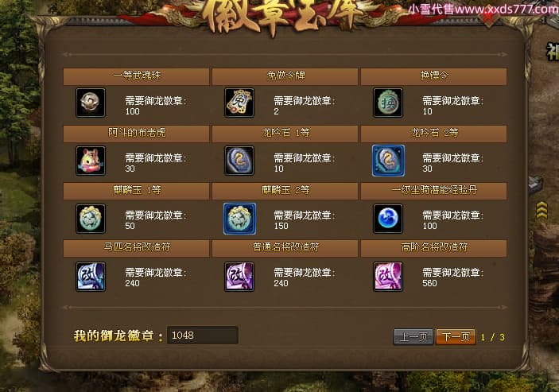The image size is (559, 392).
Task: Click the pink 高阶名将改造符 icon
Action: [x=388, y=277]
